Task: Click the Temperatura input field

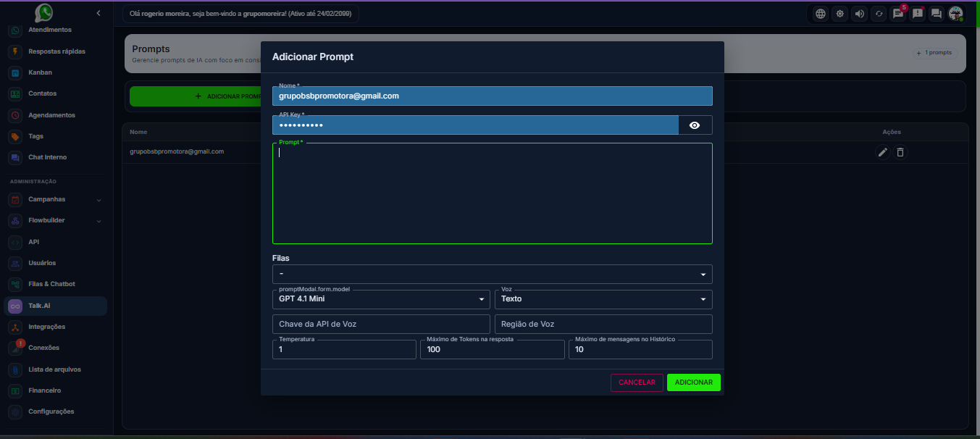Action: (344, 350)
